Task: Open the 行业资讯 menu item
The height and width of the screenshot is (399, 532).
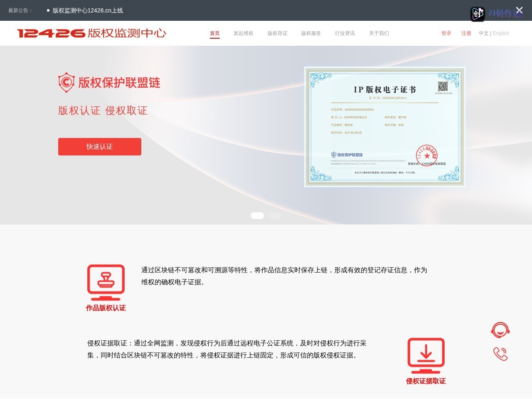Action: [345, 33]
